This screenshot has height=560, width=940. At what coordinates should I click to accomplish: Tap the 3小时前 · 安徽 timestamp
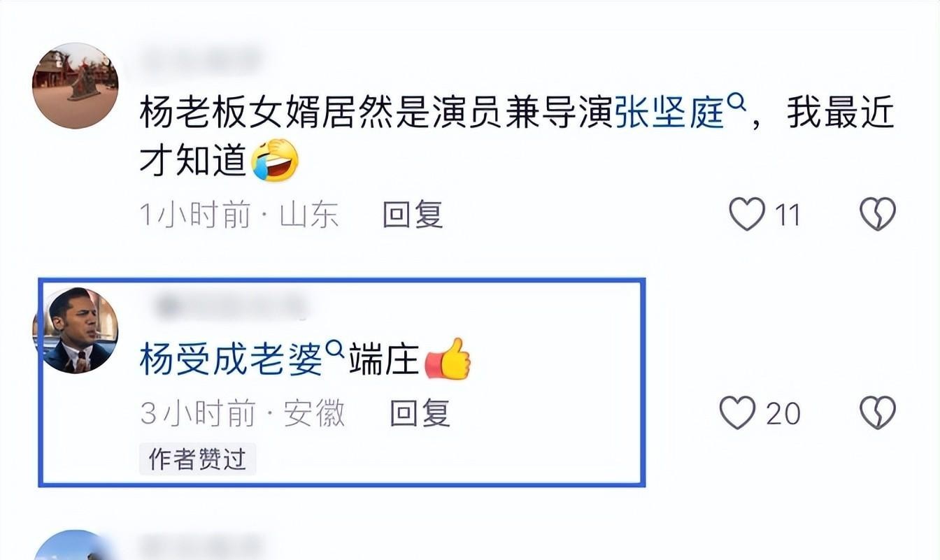coord(243,413)
